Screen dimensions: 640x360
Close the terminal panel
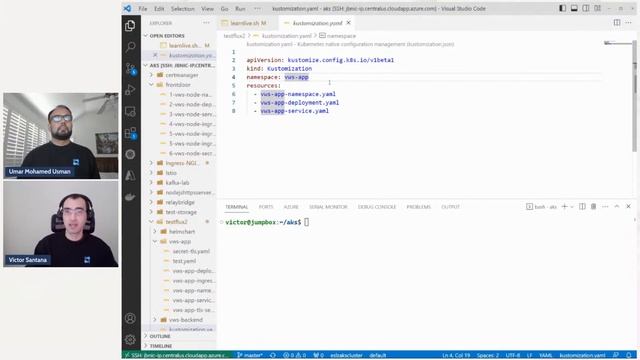[x=629, y=207]
